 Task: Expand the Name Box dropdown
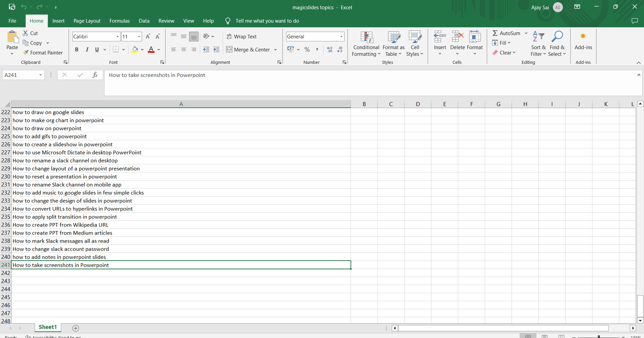pos(41,75)
